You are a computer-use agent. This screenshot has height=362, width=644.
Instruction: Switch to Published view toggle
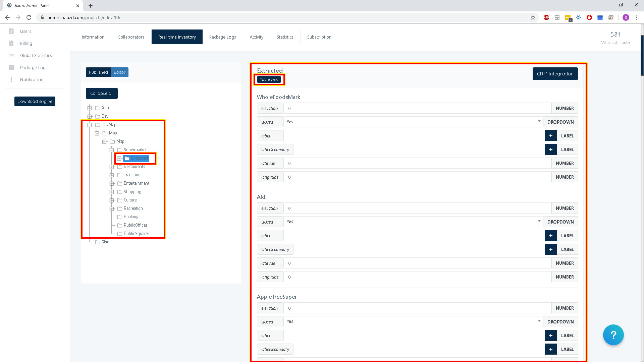[98, 72]
